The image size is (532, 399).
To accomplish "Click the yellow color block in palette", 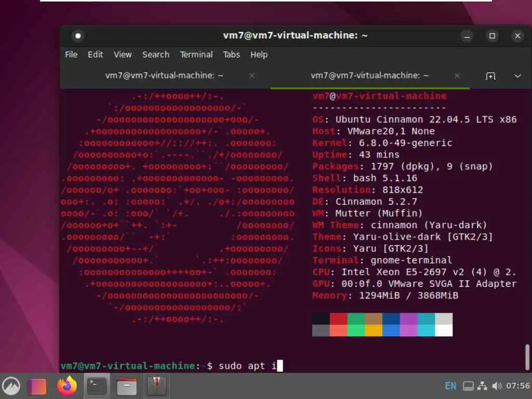I will click(x=374, y=330).
